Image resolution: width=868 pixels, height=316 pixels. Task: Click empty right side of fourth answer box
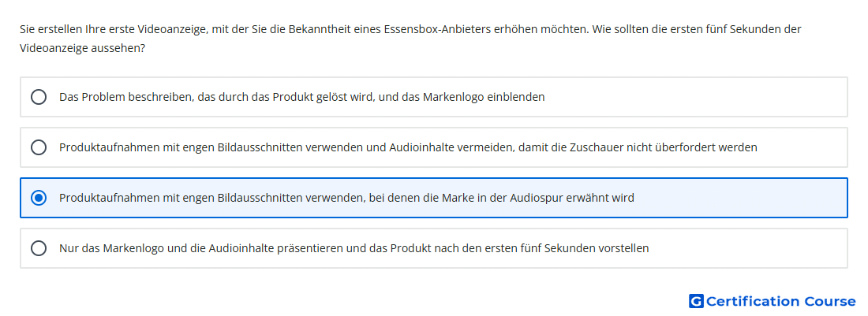[x=747, y=248]
